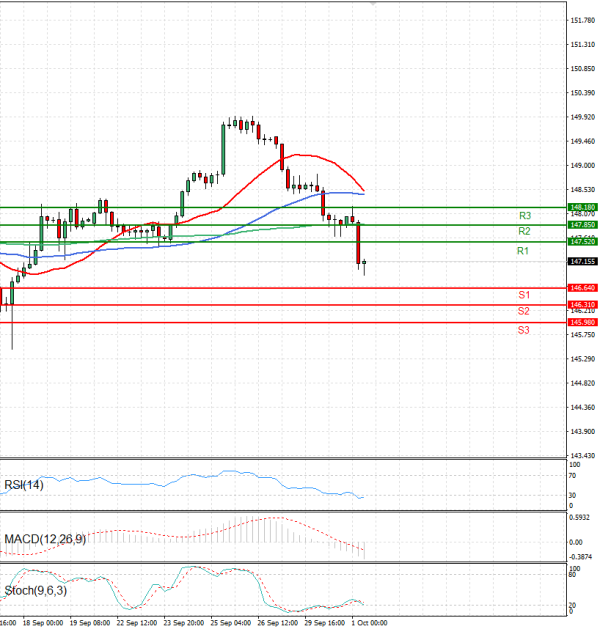Select the 145.980 red price tag

point(582,322)
